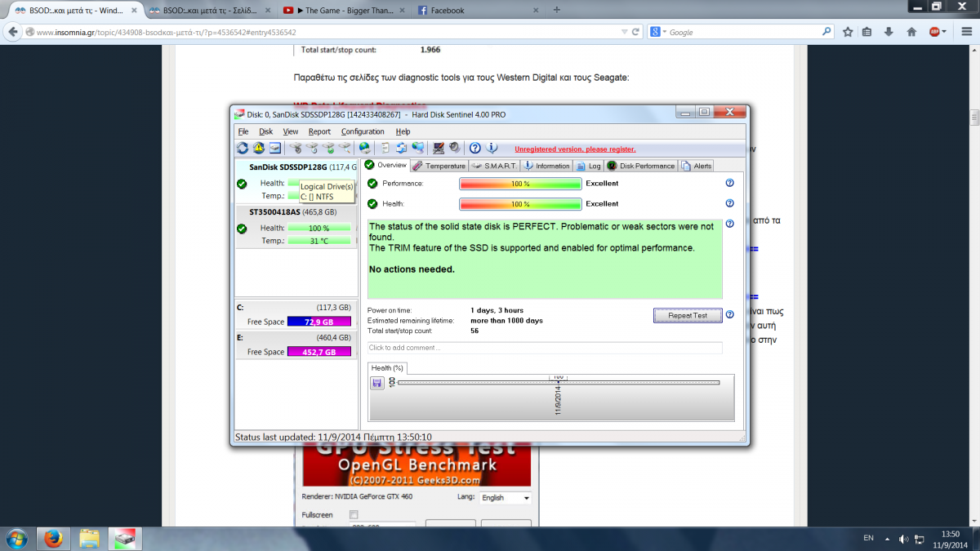Open the Firefox hamburger menu
This screenshot has width=980, height=551.
(x=965, y=32)
